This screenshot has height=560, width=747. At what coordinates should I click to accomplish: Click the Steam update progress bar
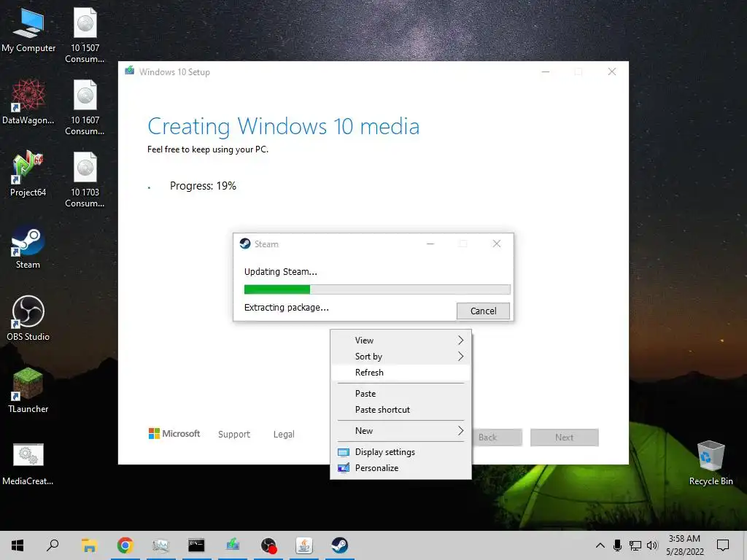(377, 289)
